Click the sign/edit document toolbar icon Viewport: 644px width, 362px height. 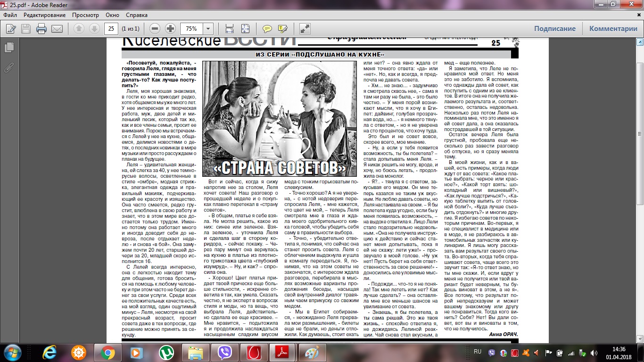pos(11,29)
